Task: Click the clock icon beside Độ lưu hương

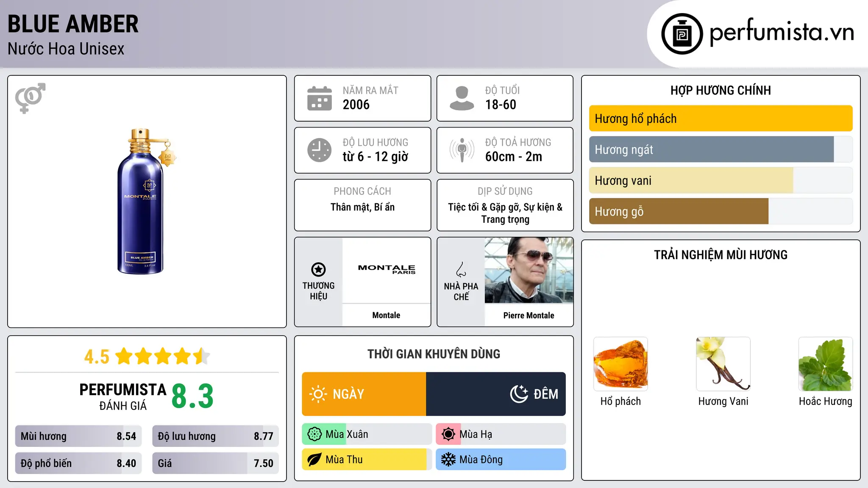Action: 320,150
